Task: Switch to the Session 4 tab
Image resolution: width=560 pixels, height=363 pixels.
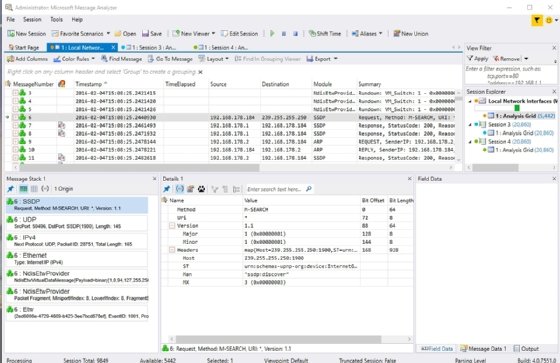Action: click(220, 48)
